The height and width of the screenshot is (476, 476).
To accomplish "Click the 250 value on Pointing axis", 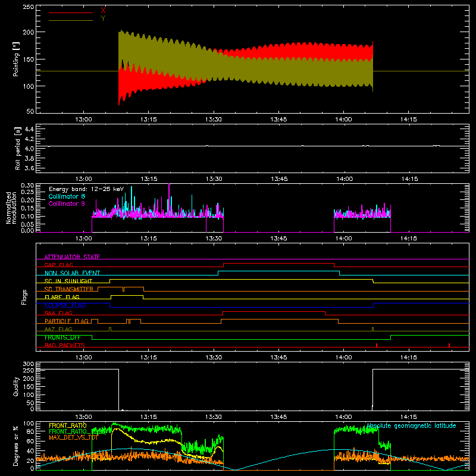I will click(x=29, y=7).
